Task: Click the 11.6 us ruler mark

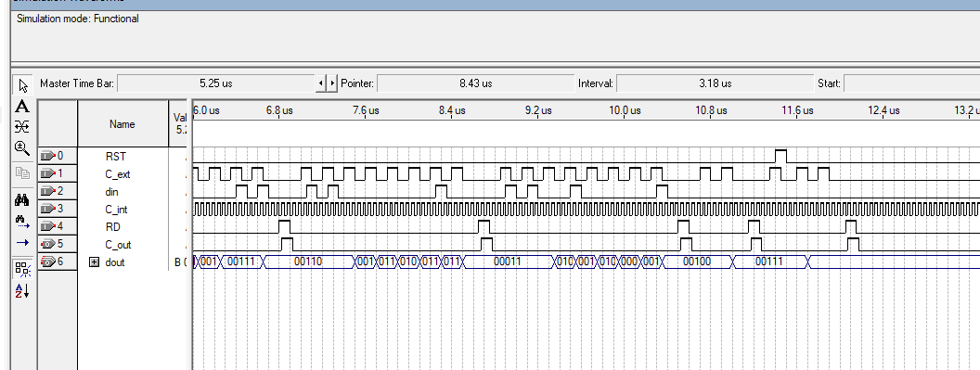Action: [x=797, y=110]
